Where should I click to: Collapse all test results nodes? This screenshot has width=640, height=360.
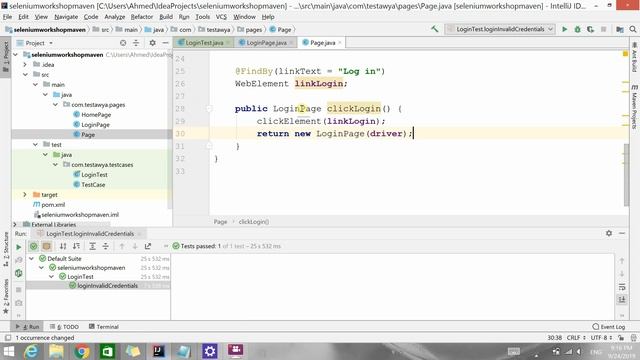tap(106, 246)
